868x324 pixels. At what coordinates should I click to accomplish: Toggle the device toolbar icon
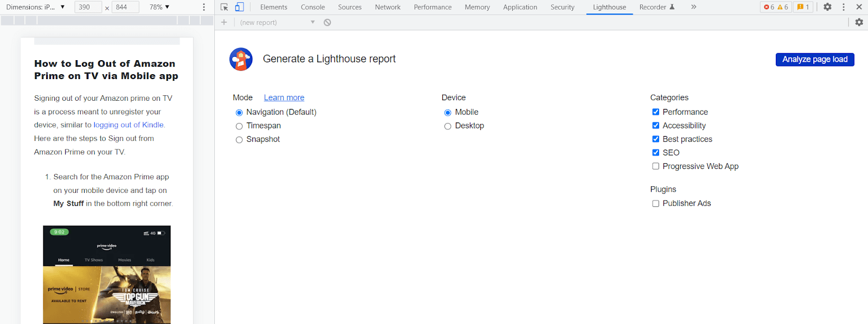coord(239,7)
